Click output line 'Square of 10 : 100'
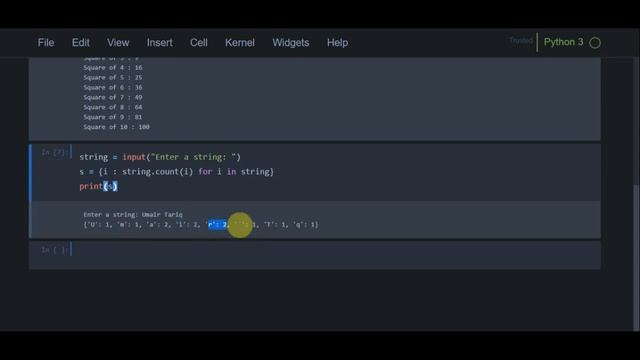 (x=116, y=127)
